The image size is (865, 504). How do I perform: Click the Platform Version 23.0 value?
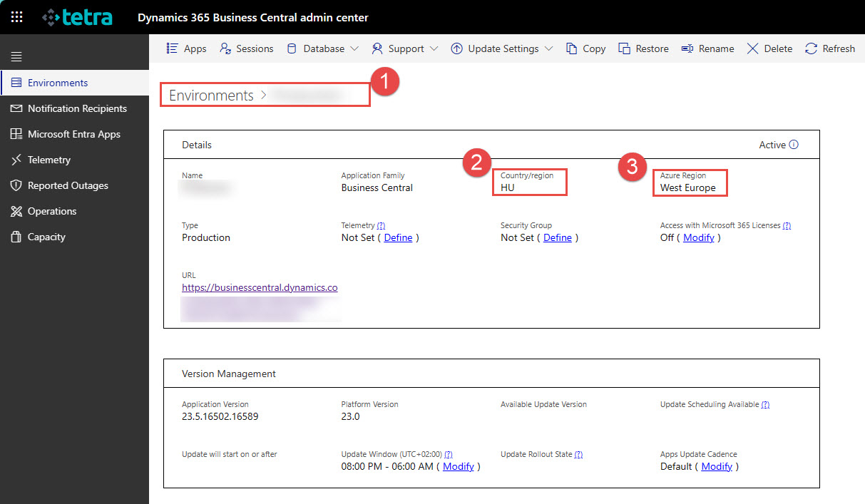point(351,416)
